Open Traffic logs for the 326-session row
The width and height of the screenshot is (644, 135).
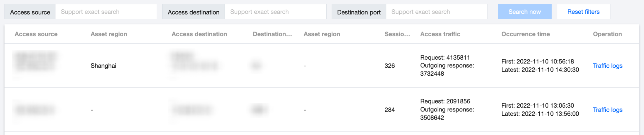(608, 66)
